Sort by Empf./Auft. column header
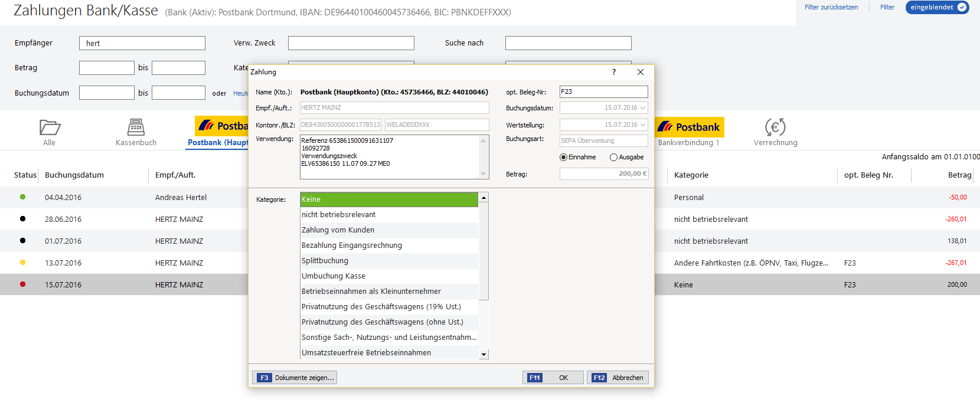 (175, 175)
